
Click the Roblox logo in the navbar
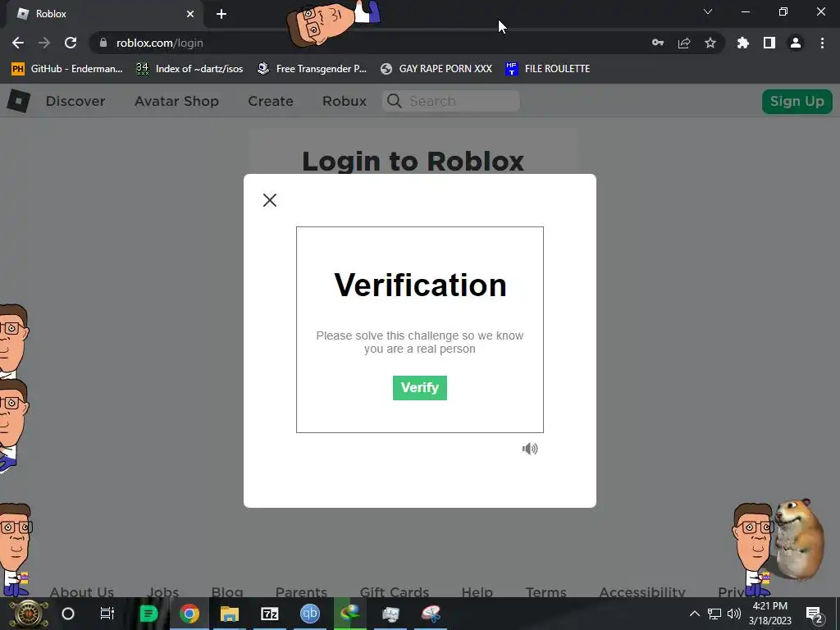pyautogui.click(x=19, y=101)
